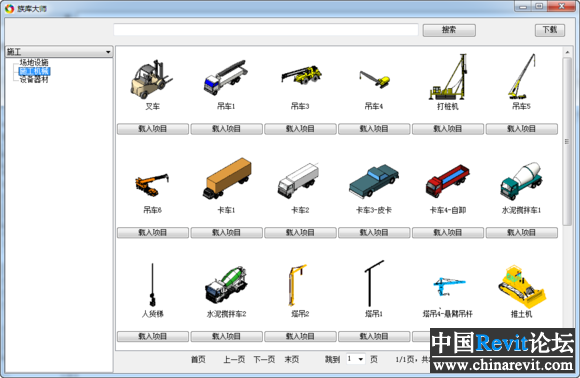Viewport: 580px width, 378px height.
Task: Load 吊车5 into project
Action: point(522,129)
